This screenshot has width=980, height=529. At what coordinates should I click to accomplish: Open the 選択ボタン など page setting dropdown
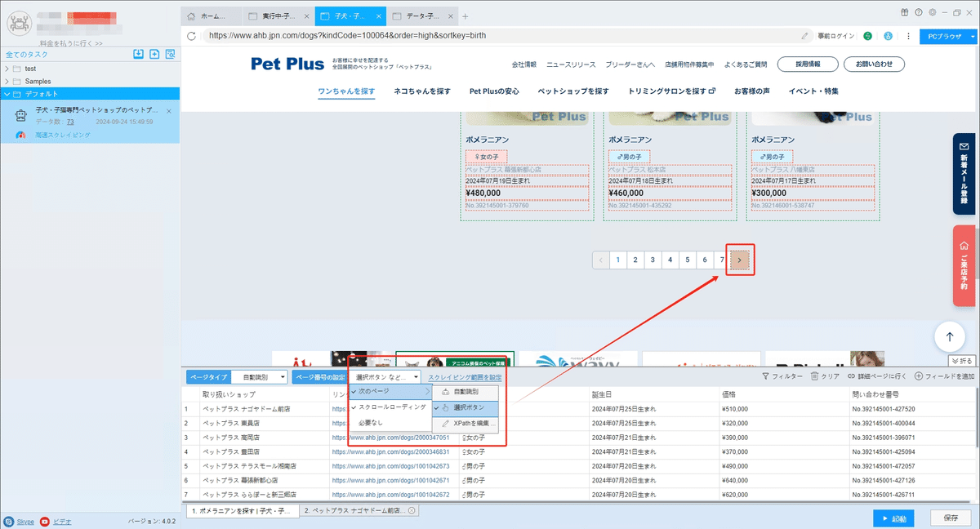click(386, 377)
